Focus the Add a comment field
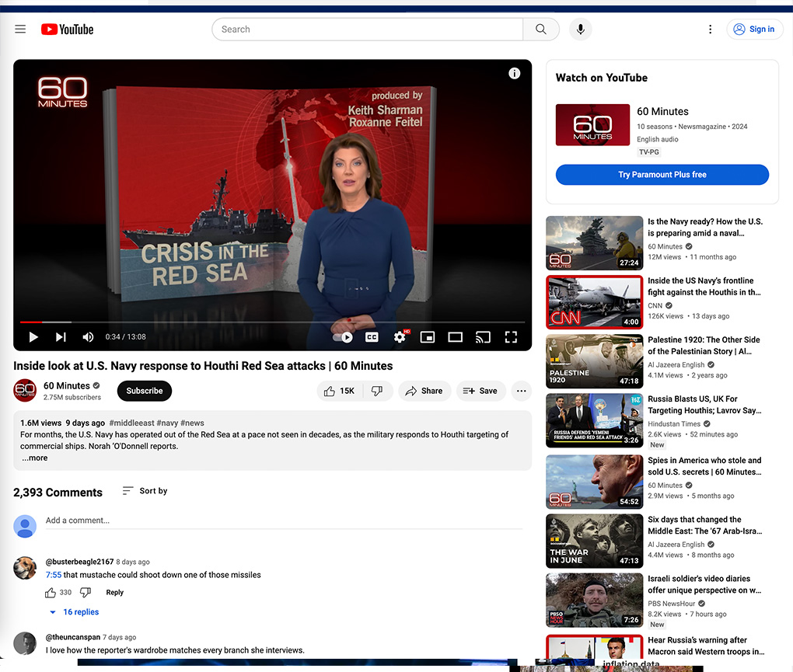The image size is (793, 672). click(284, 521)
